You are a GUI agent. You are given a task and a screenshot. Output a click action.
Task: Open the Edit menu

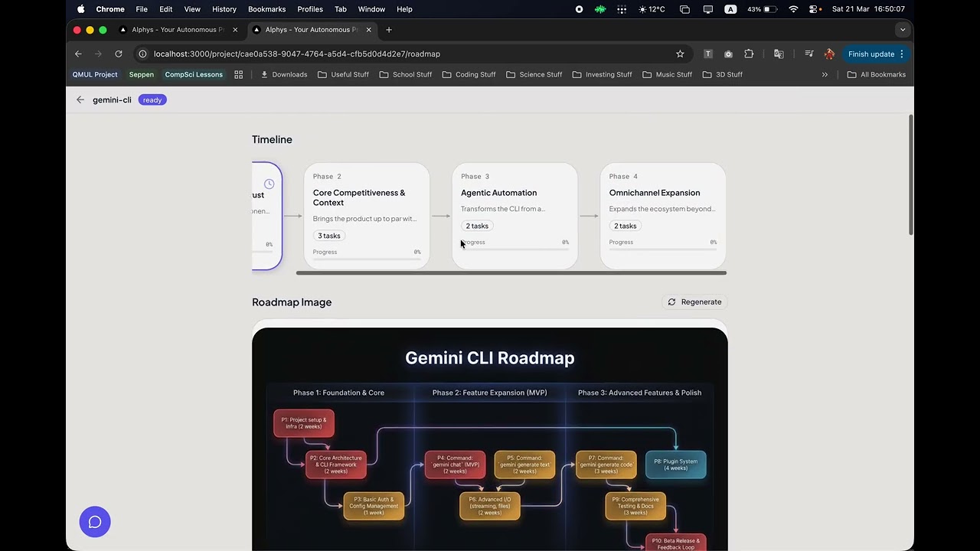coord(166,9)
